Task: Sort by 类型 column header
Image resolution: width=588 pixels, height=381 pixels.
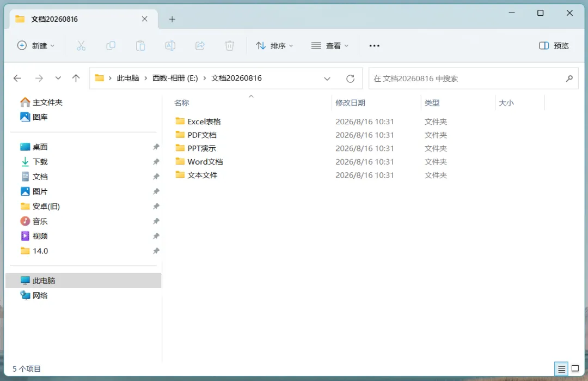Action: point(432,103)
